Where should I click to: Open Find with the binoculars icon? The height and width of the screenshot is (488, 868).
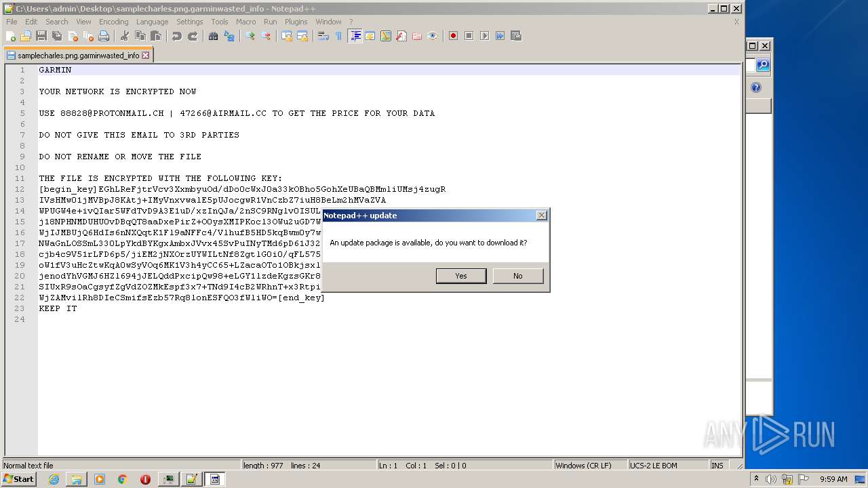pos(213,36)
